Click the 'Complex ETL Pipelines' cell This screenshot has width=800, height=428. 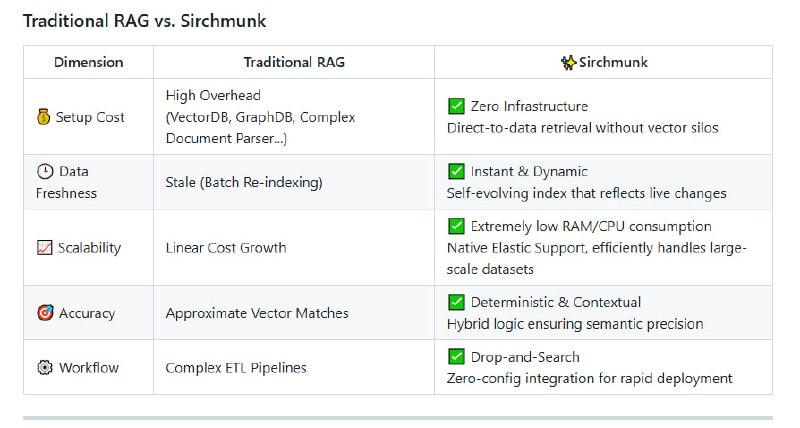[236, 367]
